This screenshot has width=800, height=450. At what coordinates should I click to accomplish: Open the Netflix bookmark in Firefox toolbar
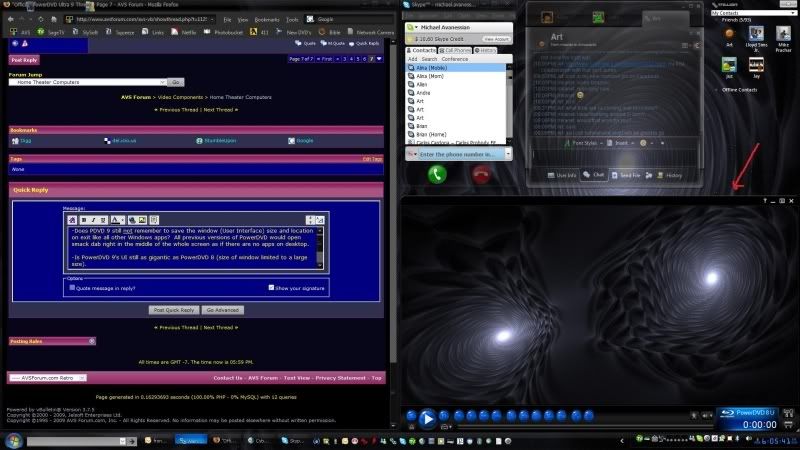point(184,32)
